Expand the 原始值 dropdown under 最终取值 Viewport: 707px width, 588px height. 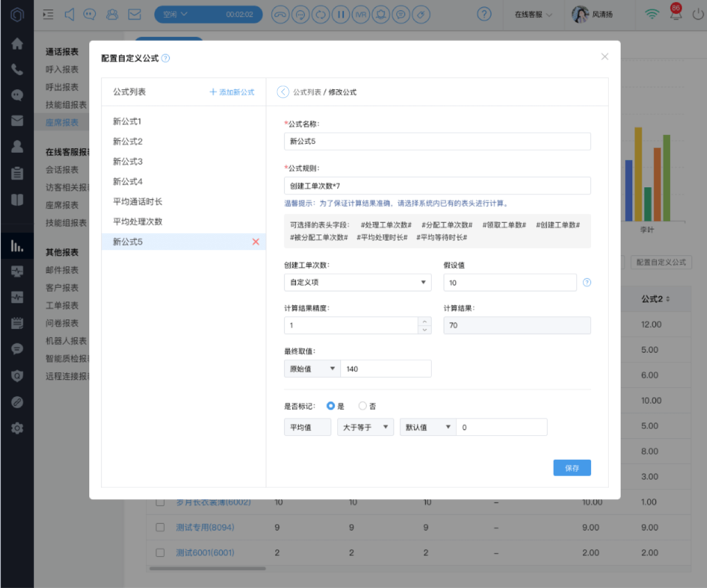pyautogui.click(x=312, y=368)
